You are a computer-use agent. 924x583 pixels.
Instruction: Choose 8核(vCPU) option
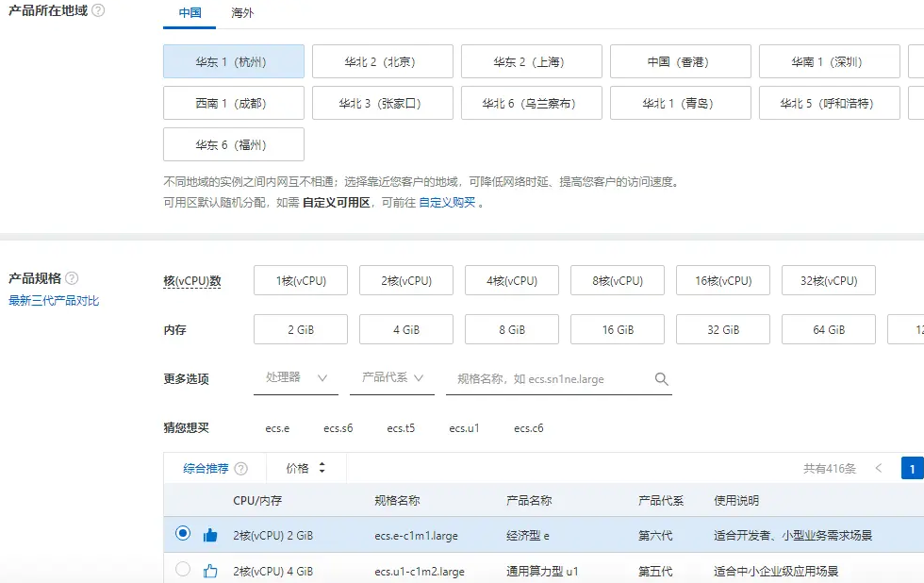click(x=617, y=280)
